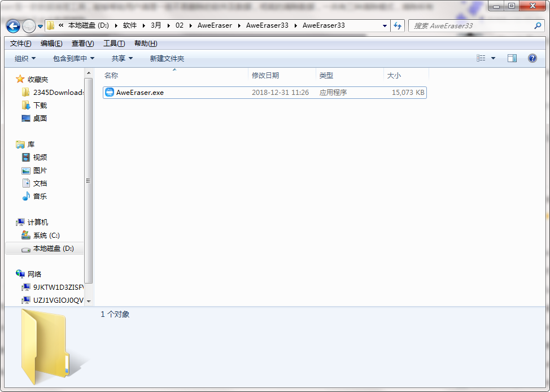This screenshot has width=550, height=392.
Task: Open the 视频 library
Action: pyautogui.click(x=40, y=158)
